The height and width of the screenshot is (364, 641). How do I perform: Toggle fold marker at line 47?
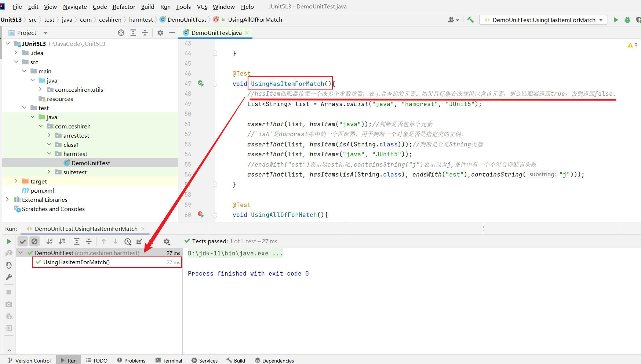[215, 84]
